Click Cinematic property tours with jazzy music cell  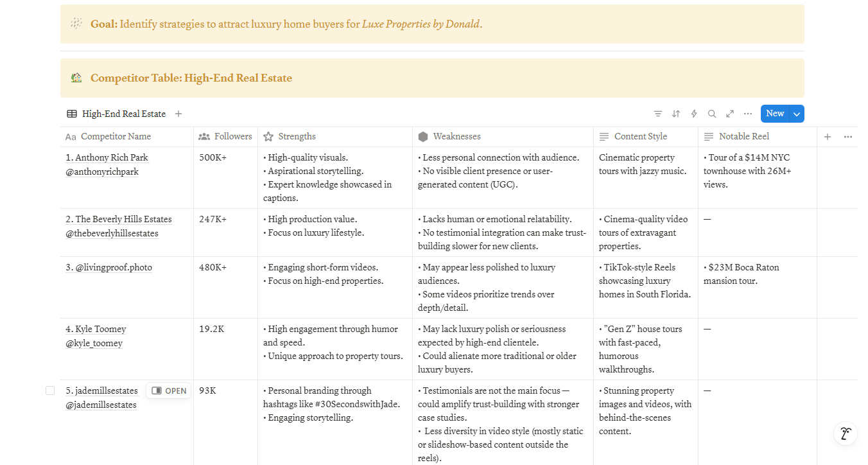pyautogui.click(x=646, y=177)
